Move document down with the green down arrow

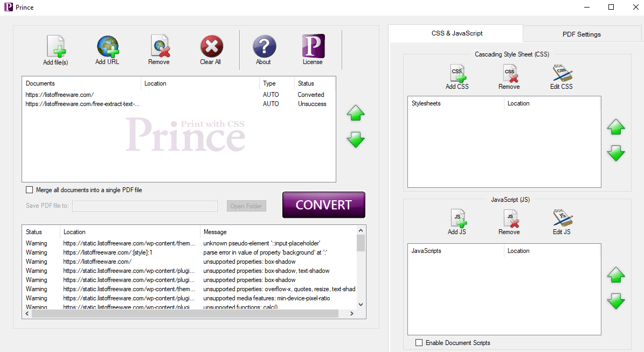(356, 139)
